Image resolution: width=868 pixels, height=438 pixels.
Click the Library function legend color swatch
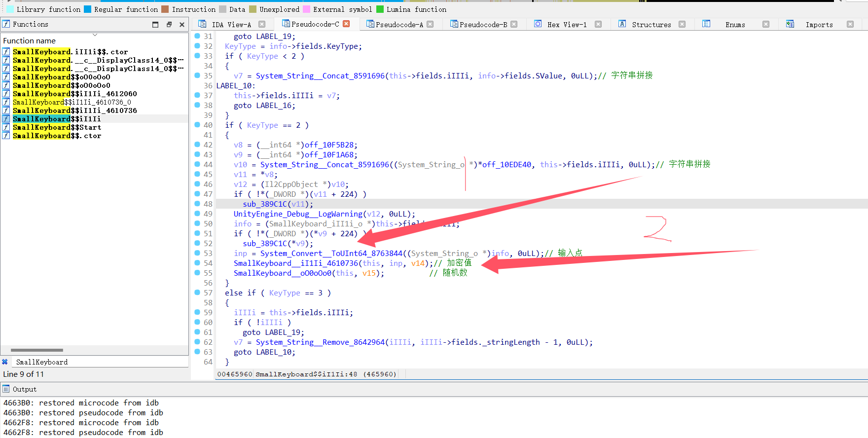coord(10,9)
